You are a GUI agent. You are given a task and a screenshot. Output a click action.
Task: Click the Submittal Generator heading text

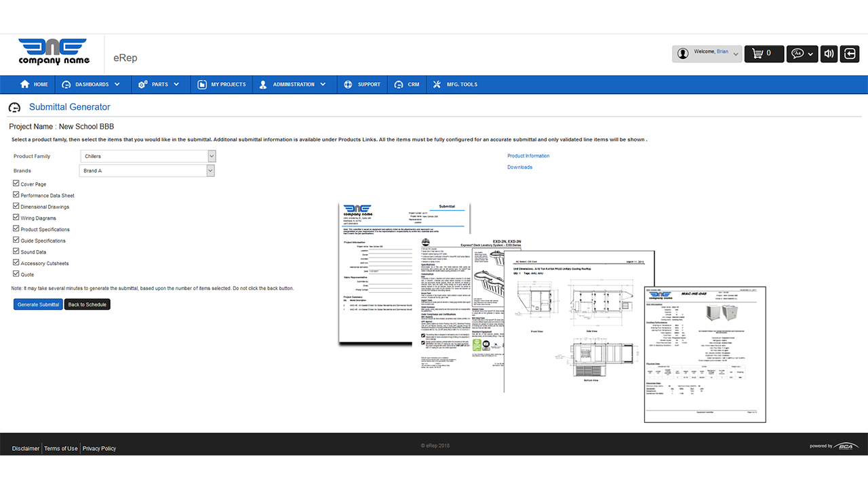[x=69, y=107]
